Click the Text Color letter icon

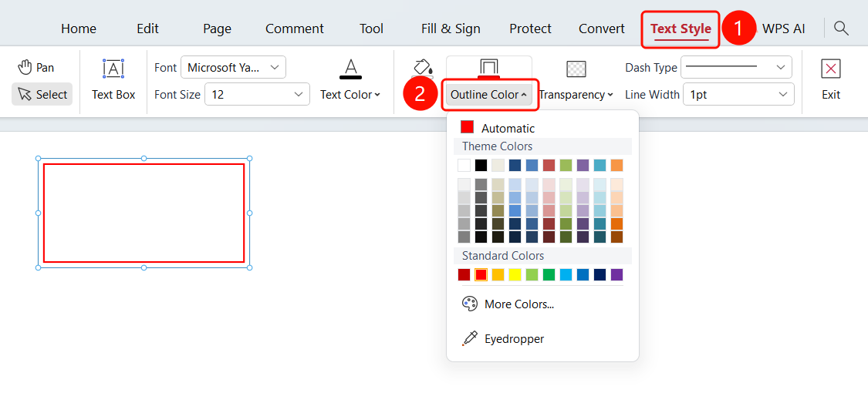[350, 69]
